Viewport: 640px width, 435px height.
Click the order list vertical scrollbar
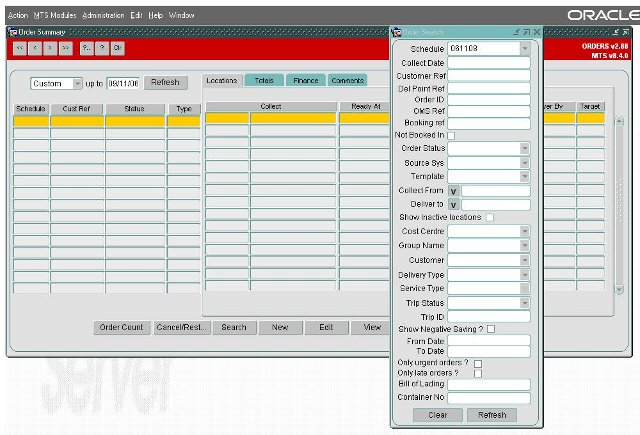[x=619, y=205]
